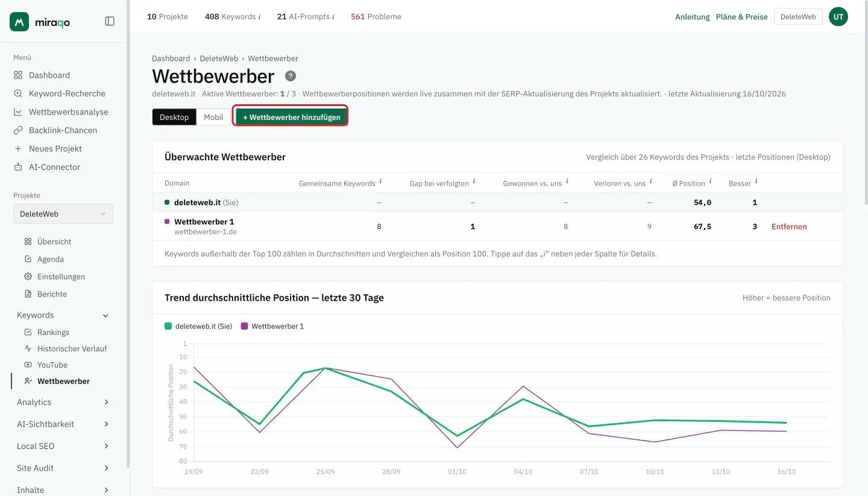This screenshot has width=868, height=496.
Task: Click the Backlink-Chancen link icon
Action: pos(18,130)
